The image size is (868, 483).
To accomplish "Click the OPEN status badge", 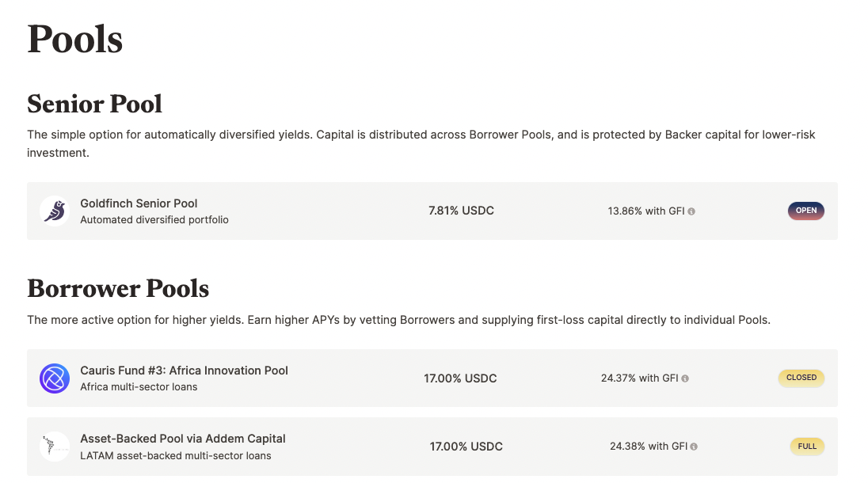I will 806,211.
